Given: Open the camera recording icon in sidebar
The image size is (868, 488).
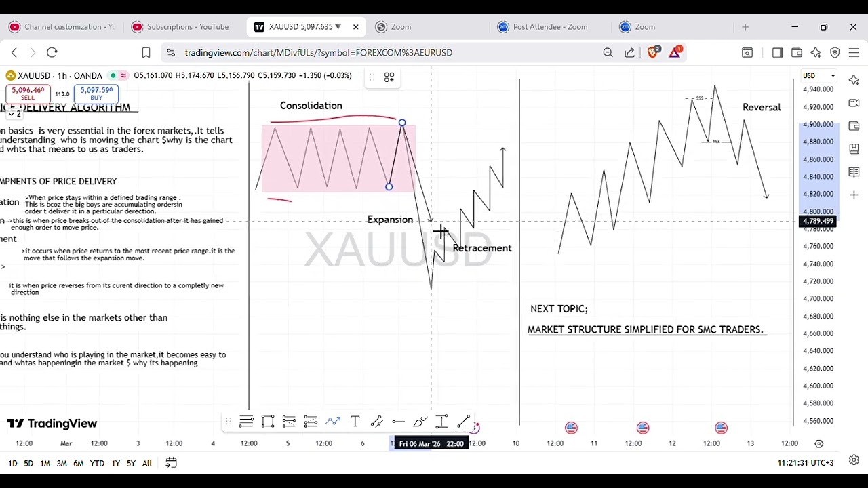Looking at the screenshot, I should [854, 103].
